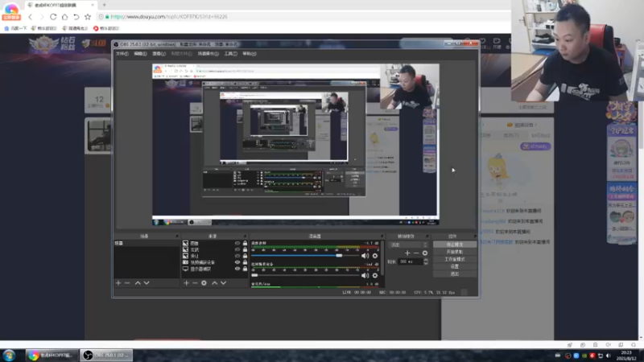Open a new browser tab with plus
Screen dimensions: 644x362
[105, 5]
